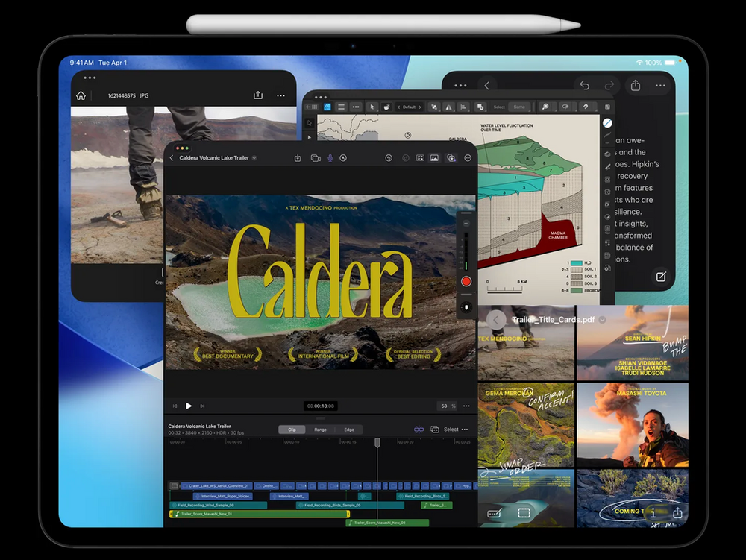Viewport: 746px width, 560px height.
Task: Click the Affinity document icon in design toolbar
Action: pyautogui.click(x=327, y=107)
